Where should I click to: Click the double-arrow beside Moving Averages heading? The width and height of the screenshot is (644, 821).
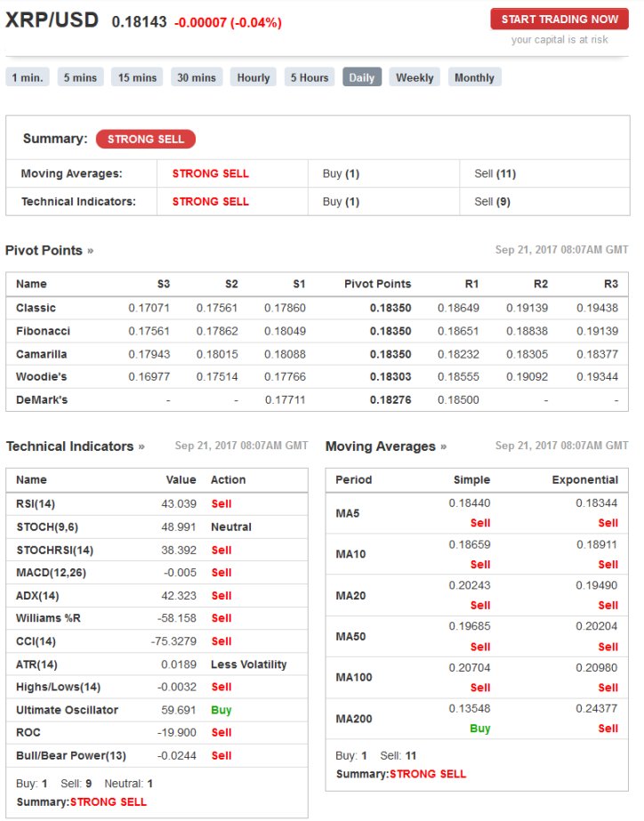[444, 447]
